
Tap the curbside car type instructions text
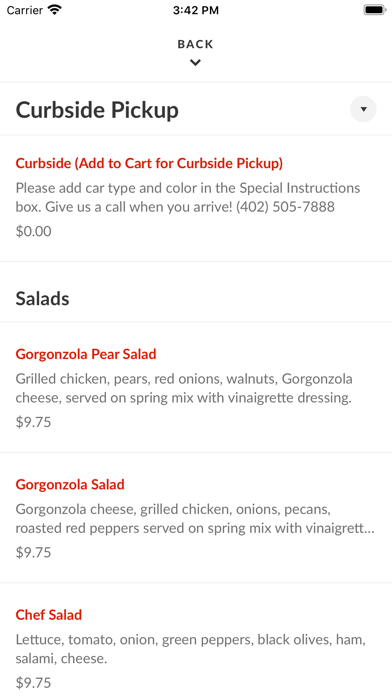coord(188,197)
